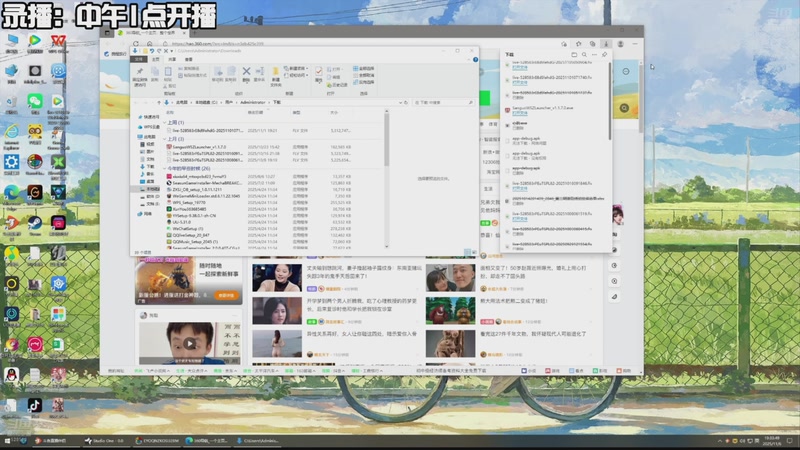The image size is (800, 450).
Task: Open QQ penguin icon on the desktop
Action: [x=11, y=374]
